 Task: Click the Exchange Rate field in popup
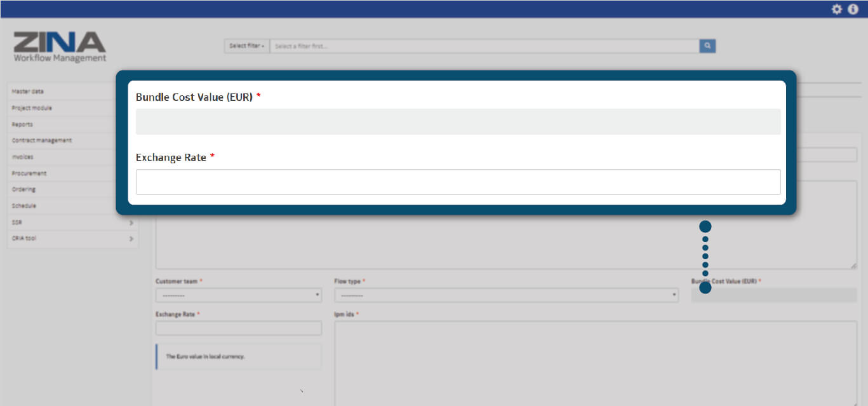458,182
